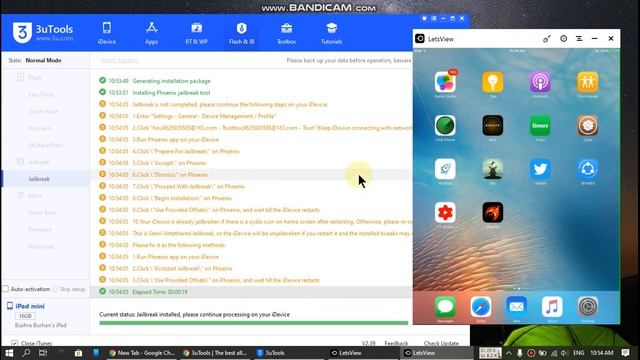Open the Windows notification center
Image resolution: width=640 pixels, height=360 pixels.
click(625, 353)
